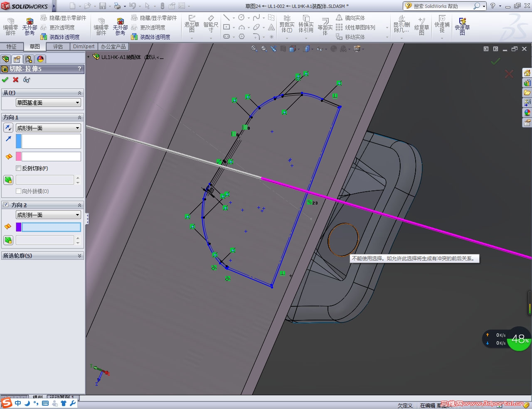Image resolution: width=532 pixels, height=409 pixels.
Task: Collapse the 从(F) section
Action: 79,93
